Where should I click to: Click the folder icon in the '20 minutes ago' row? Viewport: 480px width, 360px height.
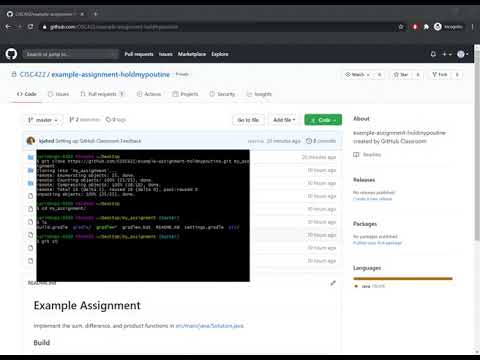coord(31,157)
